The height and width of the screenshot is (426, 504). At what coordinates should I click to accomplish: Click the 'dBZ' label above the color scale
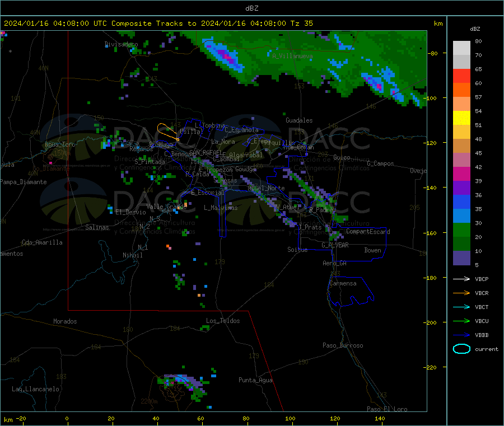[475, 29]
